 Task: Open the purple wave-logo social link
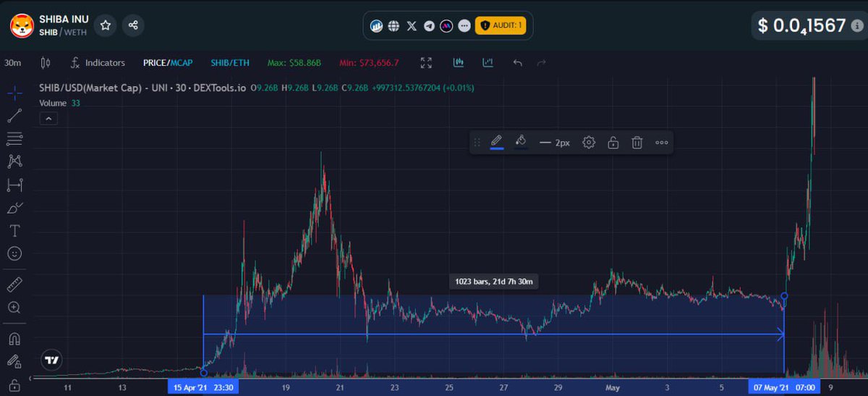coord(447,26)
